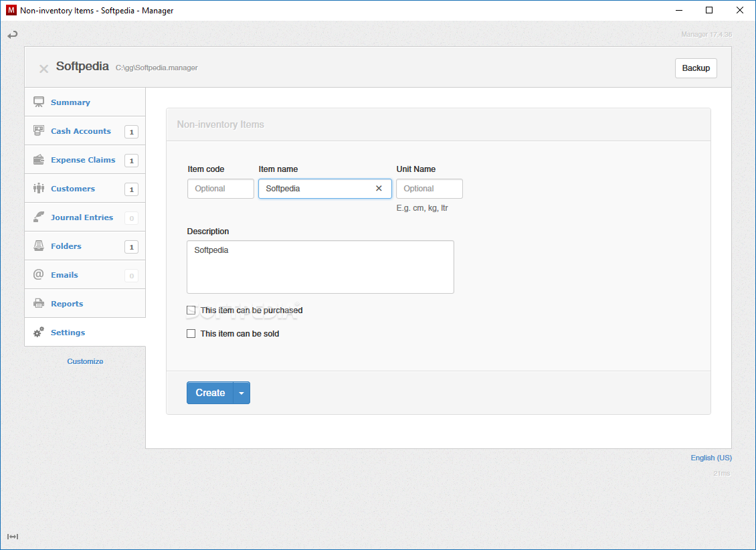Image resolution: width=756 pixels, height=550 pixels.
Task: Open the Summary tab
Action: point(85,102)
